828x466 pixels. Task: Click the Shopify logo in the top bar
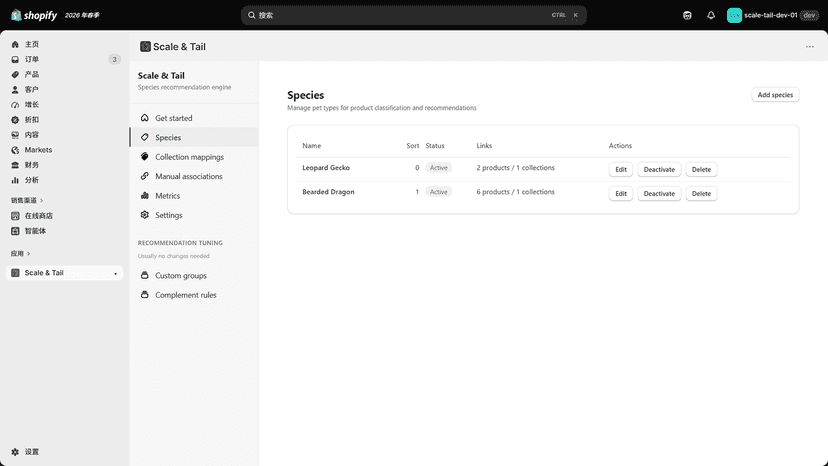[x=34, y=15]
